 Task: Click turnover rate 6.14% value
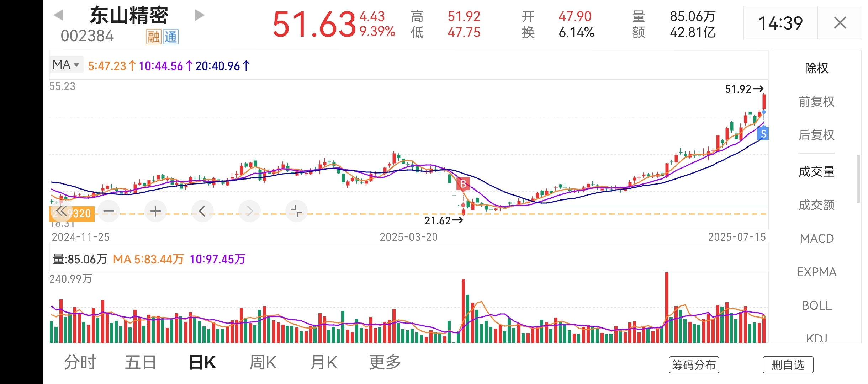click(576, 32)
